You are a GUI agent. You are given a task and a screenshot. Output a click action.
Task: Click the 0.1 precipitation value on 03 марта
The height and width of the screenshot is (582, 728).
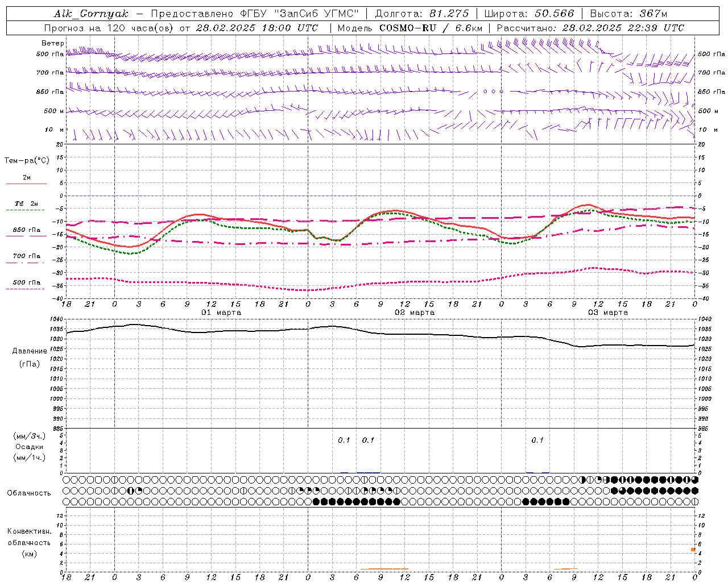[x=537, y=440]
